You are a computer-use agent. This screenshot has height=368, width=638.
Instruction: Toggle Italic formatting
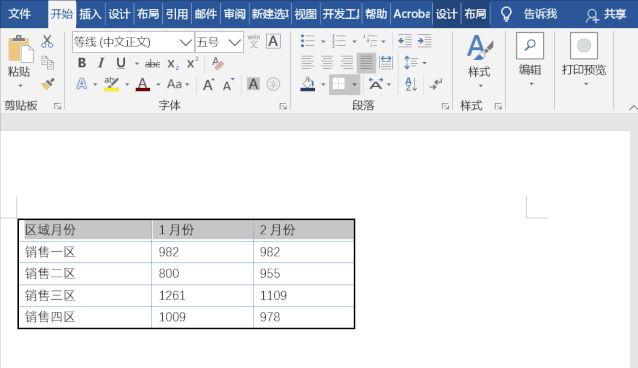click(x=101, y=63)
